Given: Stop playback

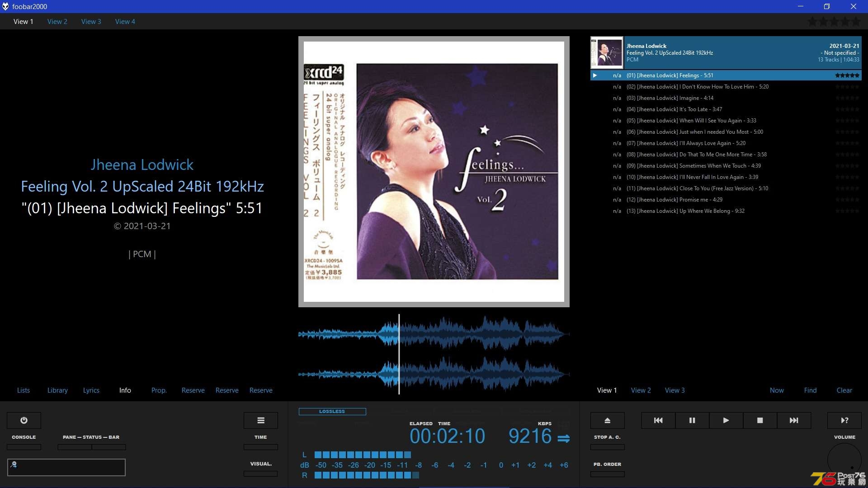Looking at the screenshot, I should coord(760,420).
